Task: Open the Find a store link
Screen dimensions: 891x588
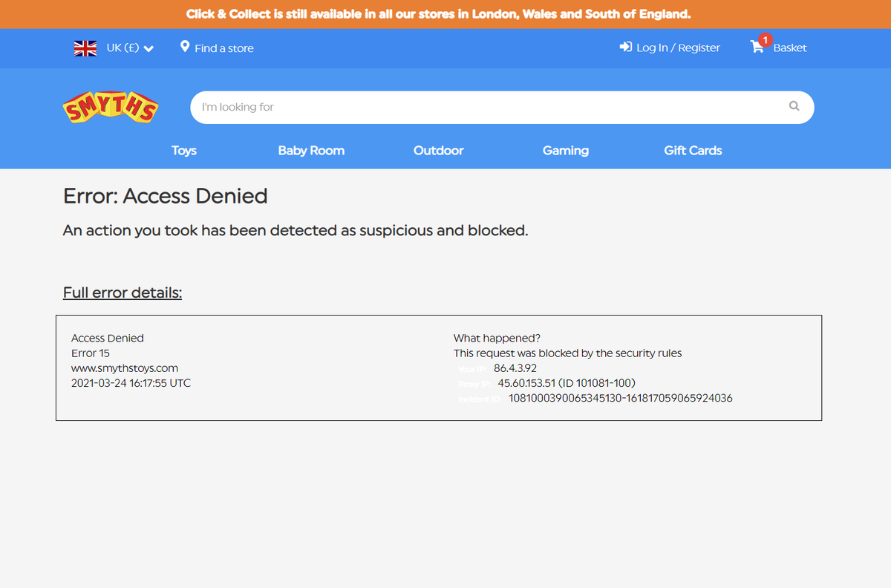Action: [x=224, y=48]
